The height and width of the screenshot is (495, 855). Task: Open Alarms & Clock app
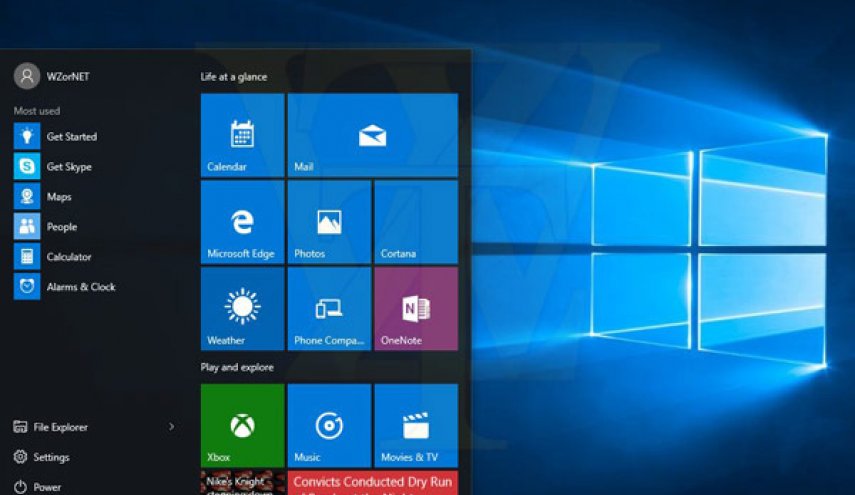[x=65, y=286]
